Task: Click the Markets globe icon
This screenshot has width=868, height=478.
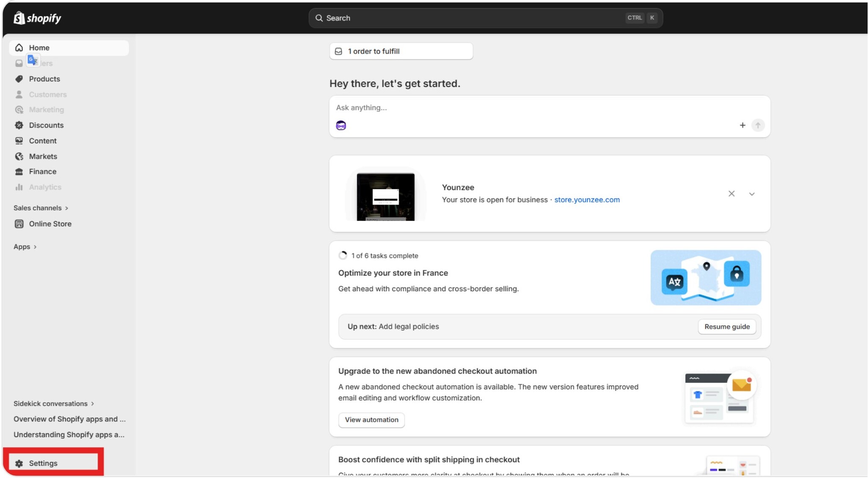Action: [19, 156]
